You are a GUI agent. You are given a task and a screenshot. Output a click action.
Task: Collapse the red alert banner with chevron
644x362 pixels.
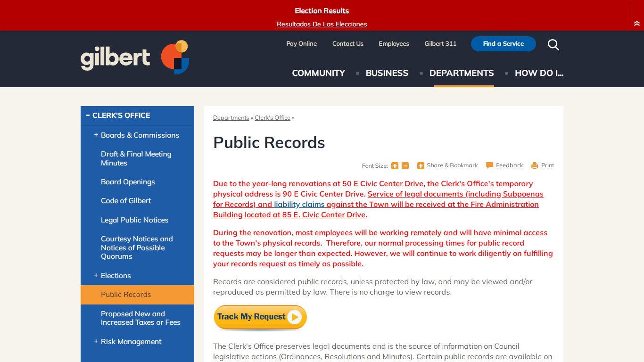(x=637, y=24)
